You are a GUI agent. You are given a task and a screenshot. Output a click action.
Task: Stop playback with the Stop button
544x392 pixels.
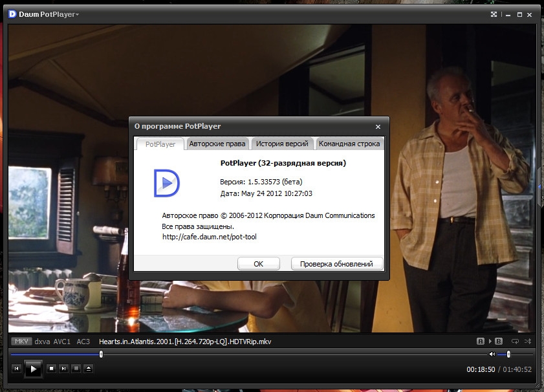(52, 369)
